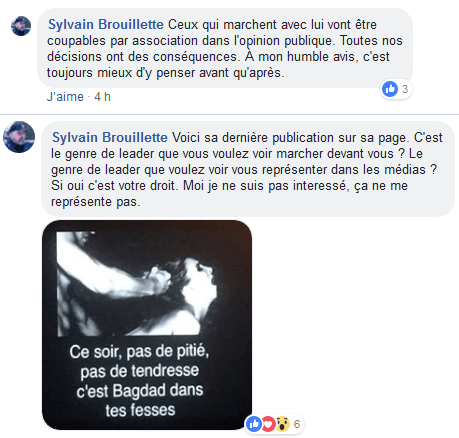Click the yellow wow-face reaction icon
Screen dimensions: 459x438
pyautogui.click(x=283, y=424)
